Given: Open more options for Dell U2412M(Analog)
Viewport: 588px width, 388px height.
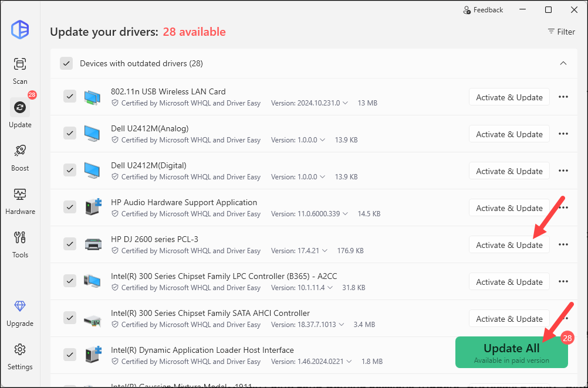Looking at the screenshot, I should 563,134.
